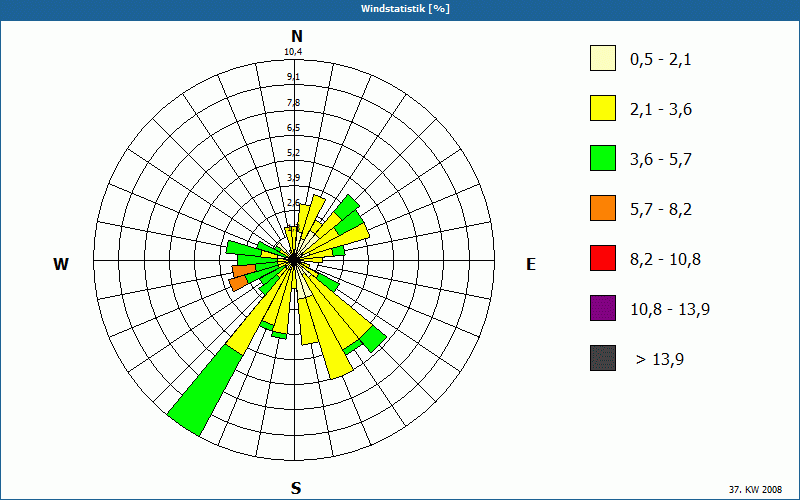Click the E compass label

pos(531,264)
